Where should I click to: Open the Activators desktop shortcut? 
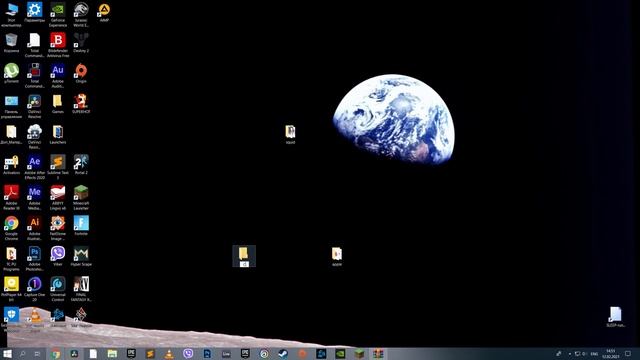coord(11,165)
